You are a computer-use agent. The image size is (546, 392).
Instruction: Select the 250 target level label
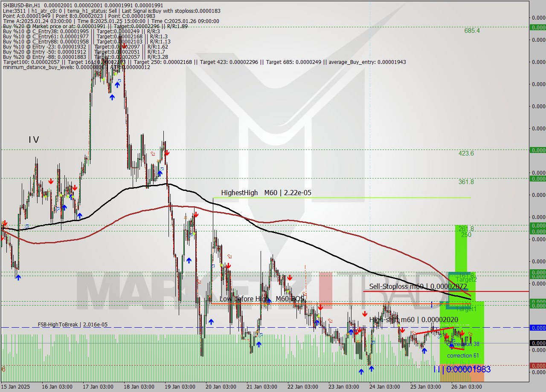coord(466,235)
